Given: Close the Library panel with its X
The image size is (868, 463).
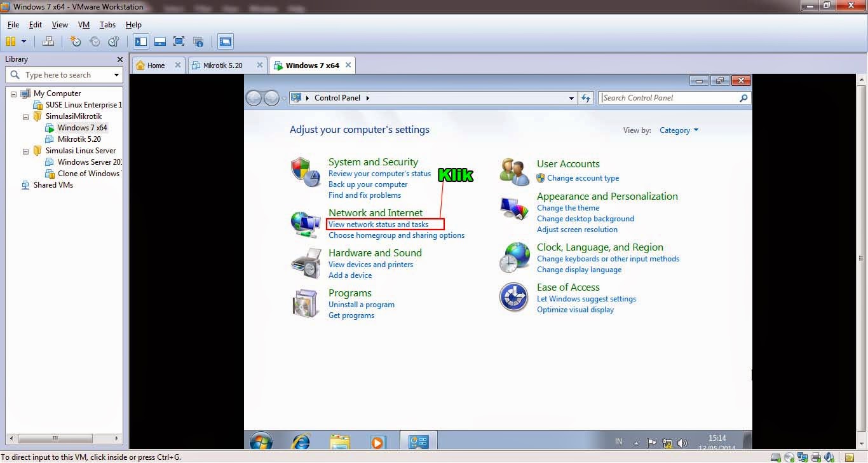Looking at the screenshot, I should pyautogui.click(x=119, y=59).
